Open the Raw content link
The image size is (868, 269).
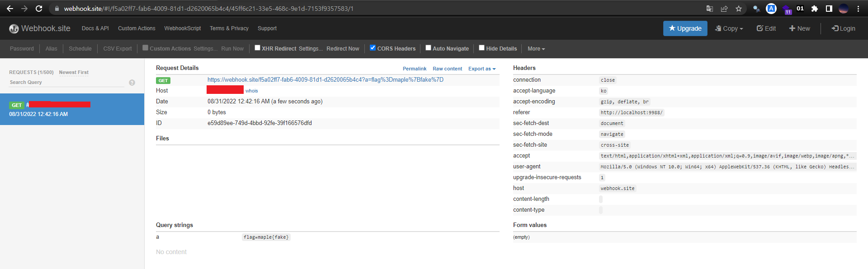pyautogui.click(x=447, y=69)
